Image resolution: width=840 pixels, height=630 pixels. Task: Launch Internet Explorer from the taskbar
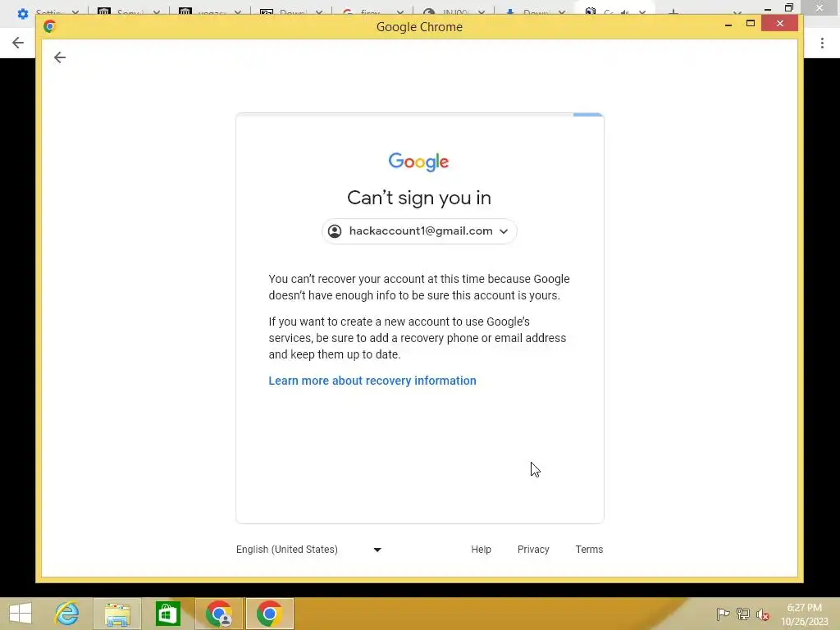pyautogui.click(x=67, y=614)
